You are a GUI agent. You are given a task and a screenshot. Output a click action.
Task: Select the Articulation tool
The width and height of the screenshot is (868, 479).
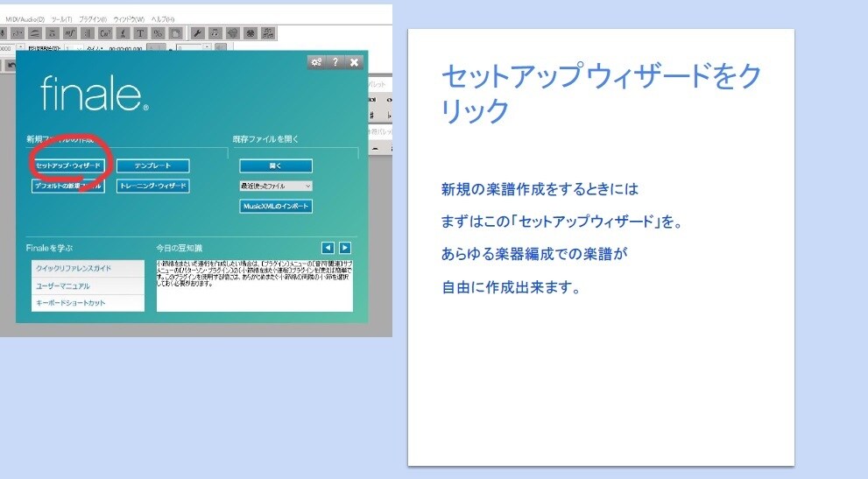click(53, 33)
